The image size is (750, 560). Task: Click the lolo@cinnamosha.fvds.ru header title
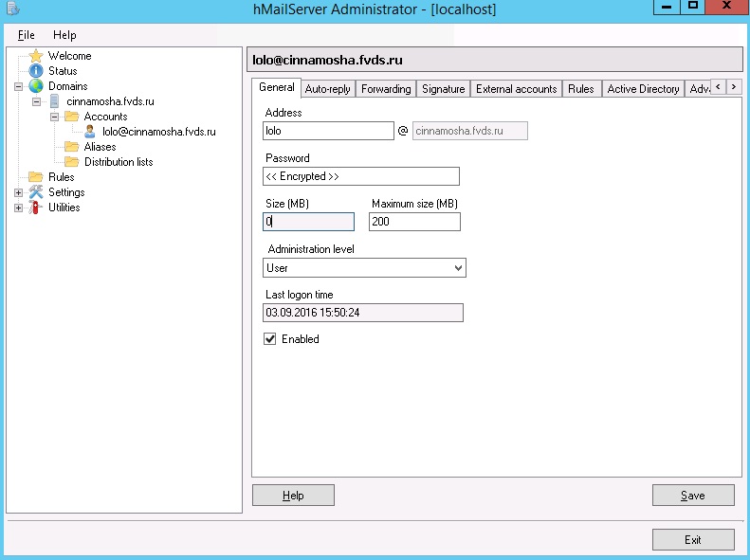[x=328, y=61]
